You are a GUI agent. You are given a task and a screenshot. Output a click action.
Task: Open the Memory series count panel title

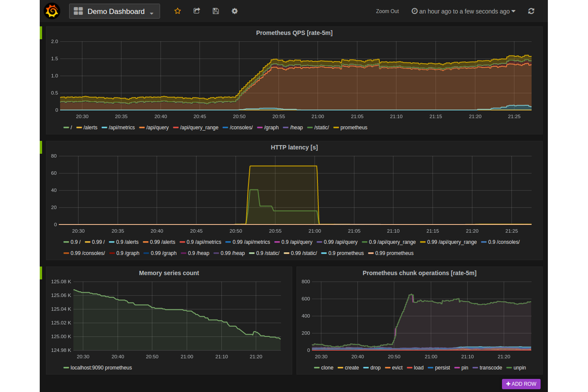[x=169, y=273]
